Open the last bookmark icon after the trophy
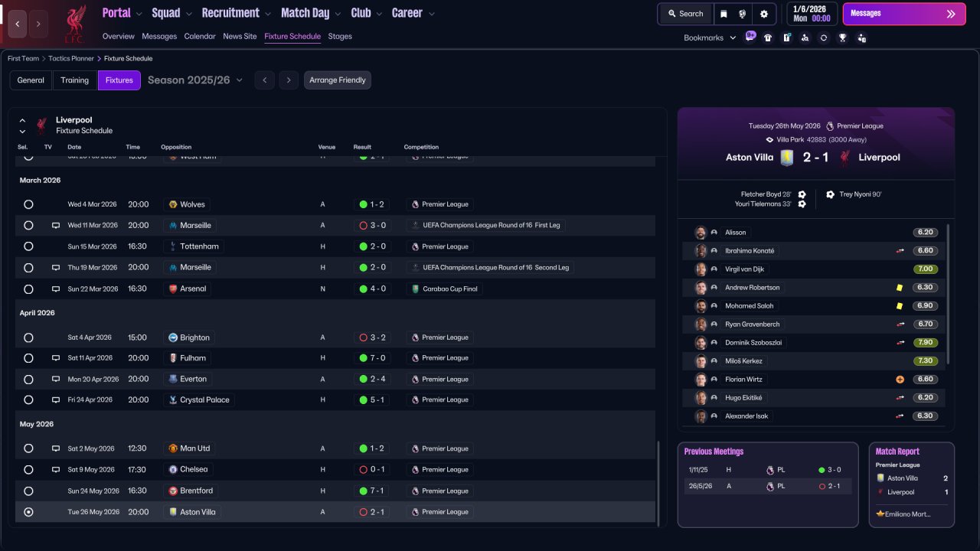Viewport: 980px width, 551px height. 862,37
